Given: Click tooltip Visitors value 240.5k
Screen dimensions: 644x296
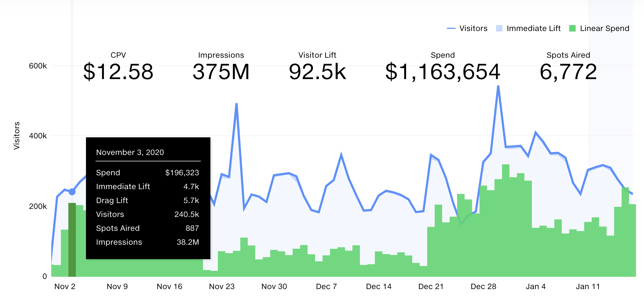Looking at the screenshot, I should click(x=187, y=214).
